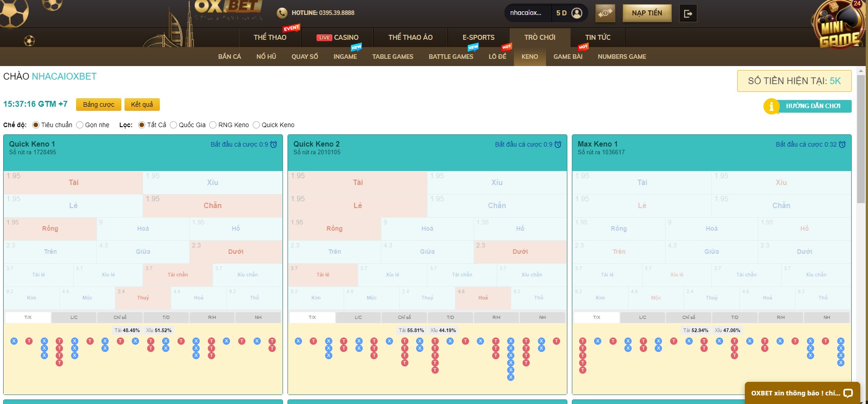Open the R/H statistics tab in Quick Keno 2
Image resolution: width=868 pixels, height=404 pixels.
(496, 318)
